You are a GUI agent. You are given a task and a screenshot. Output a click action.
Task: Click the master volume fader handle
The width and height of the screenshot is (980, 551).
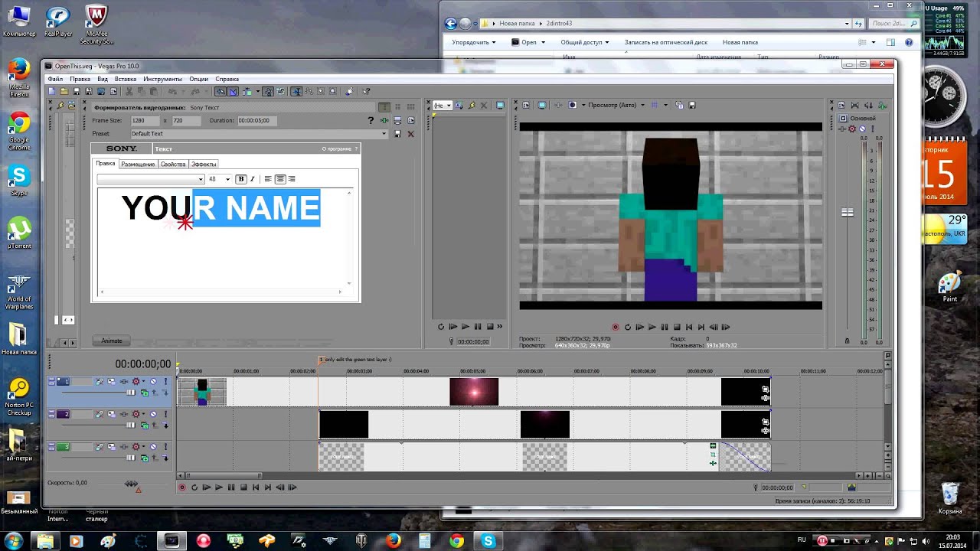pyautogui.click(x=848, y=212)
